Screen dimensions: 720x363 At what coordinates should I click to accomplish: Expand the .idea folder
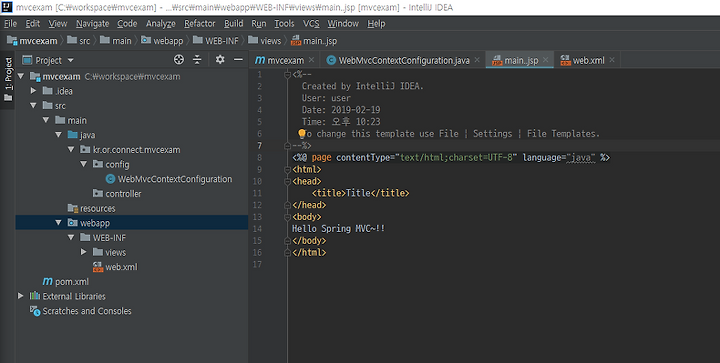tap(33, 91)
